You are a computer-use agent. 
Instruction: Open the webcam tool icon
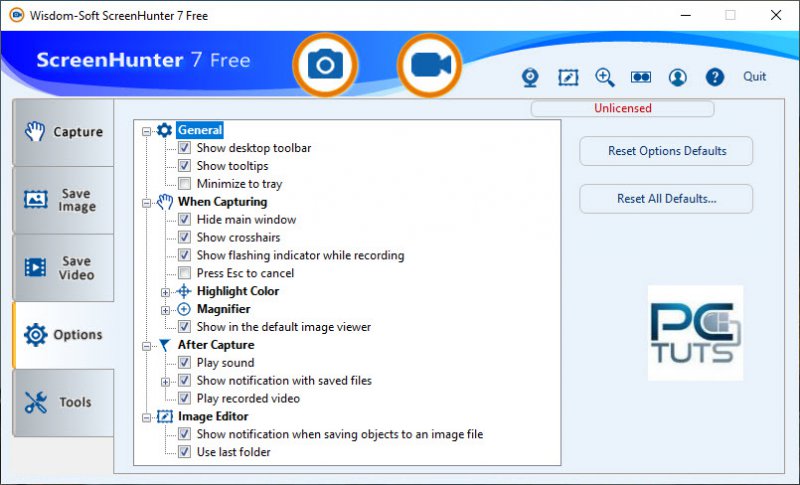click(x=531, y=78)
